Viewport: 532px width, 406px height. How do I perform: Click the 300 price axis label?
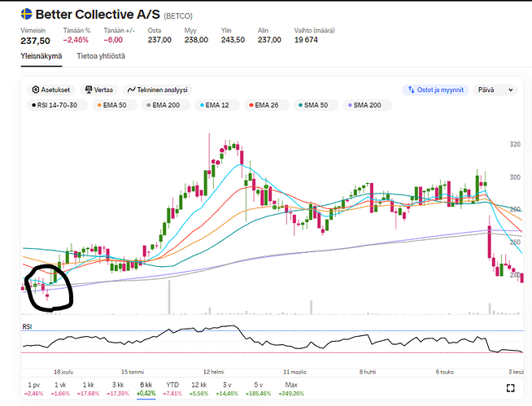coord(515,177)
